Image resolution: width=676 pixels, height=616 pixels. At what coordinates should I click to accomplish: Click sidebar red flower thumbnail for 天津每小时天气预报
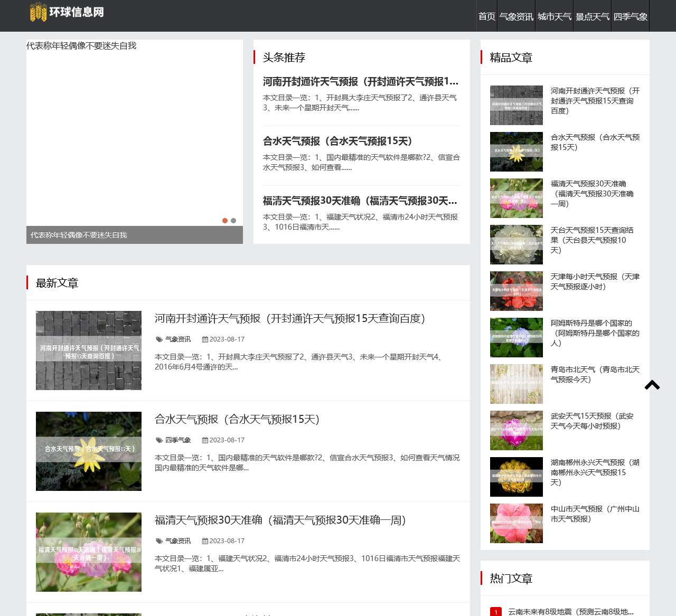(517, 291)
